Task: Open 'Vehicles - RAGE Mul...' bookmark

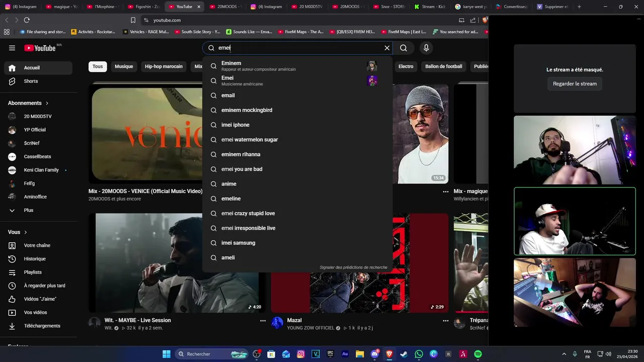Action: pyautogui.click(x=146, y=32)
